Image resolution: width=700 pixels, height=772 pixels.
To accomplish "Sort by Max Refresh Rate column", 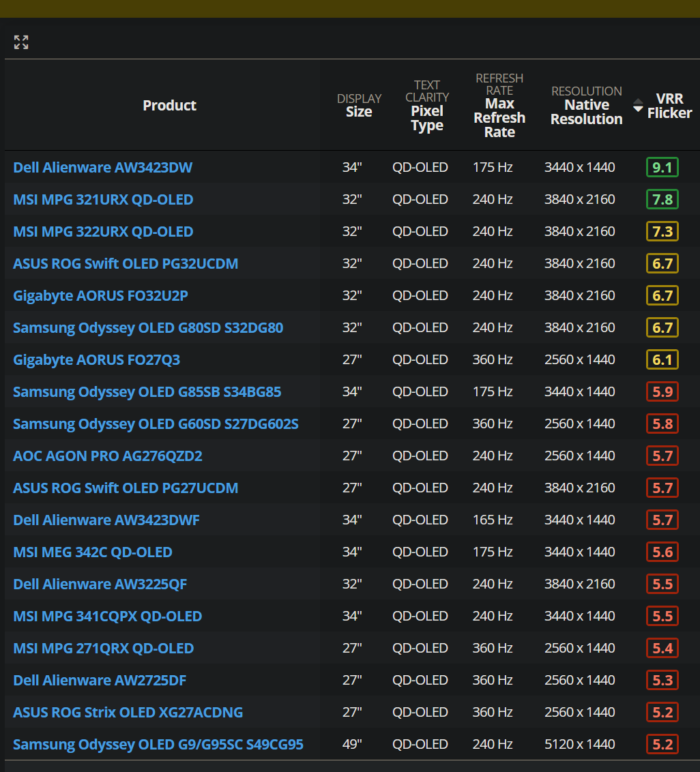I will pos(499,105).
